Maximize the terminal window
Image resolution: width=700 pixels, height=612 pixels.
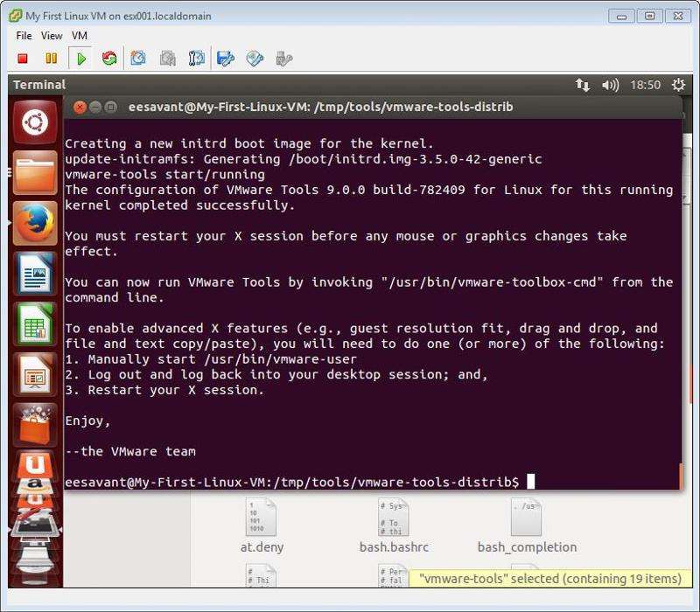(111, 107)
